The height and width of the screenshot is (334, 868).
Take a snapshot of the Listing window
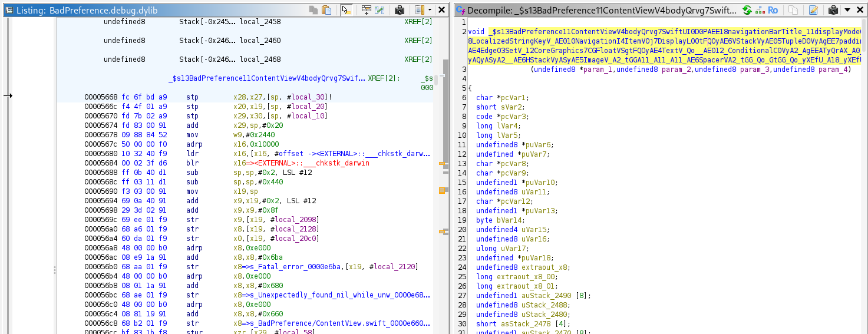(x=399, y=10)
